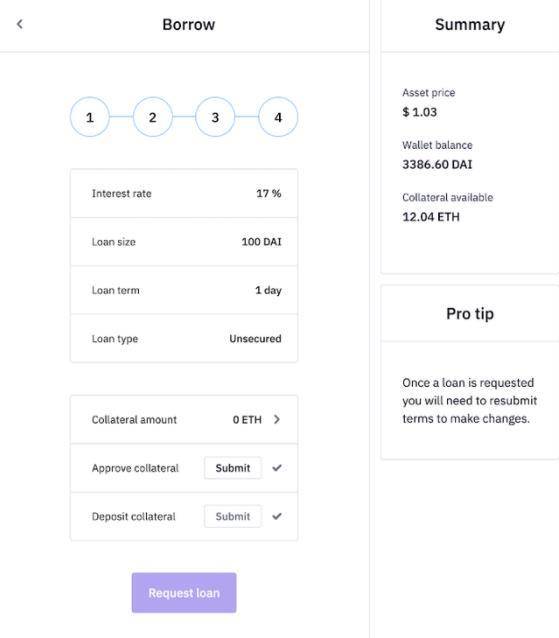Select step 4 circle in progress tracker
Screen dimensions: 559x638
click(x=278, y=117)
